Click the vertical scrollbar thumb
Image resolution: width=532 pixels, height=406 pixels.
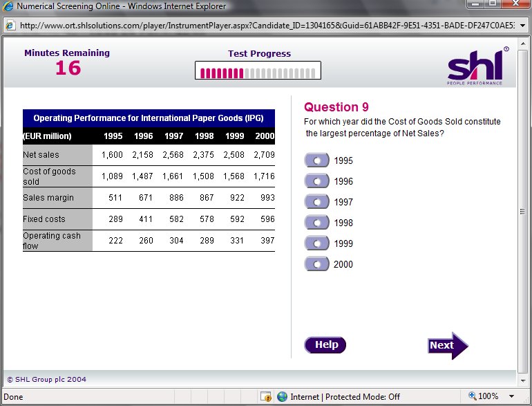[x=523, y=212]
